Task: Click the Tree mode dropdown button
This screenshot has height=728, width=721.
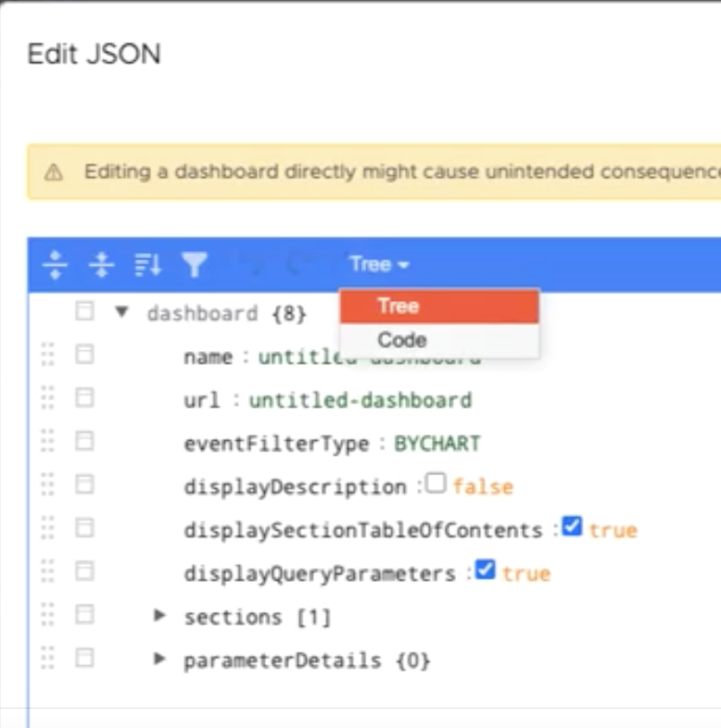Action: coord(379,265)
